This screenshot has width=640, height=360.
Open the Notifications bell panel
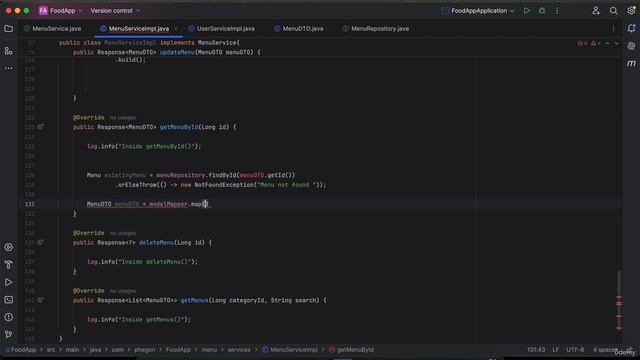631,28
